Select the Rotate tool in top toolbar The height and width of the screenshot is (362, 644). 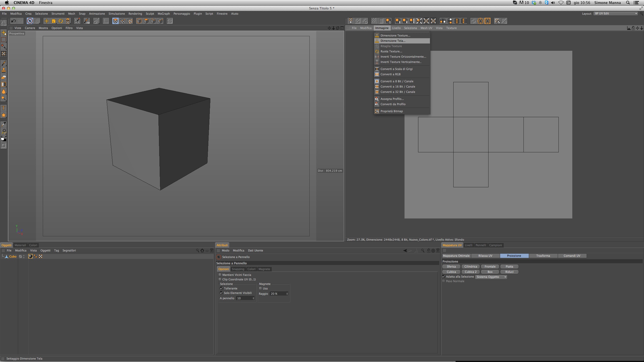61,21
